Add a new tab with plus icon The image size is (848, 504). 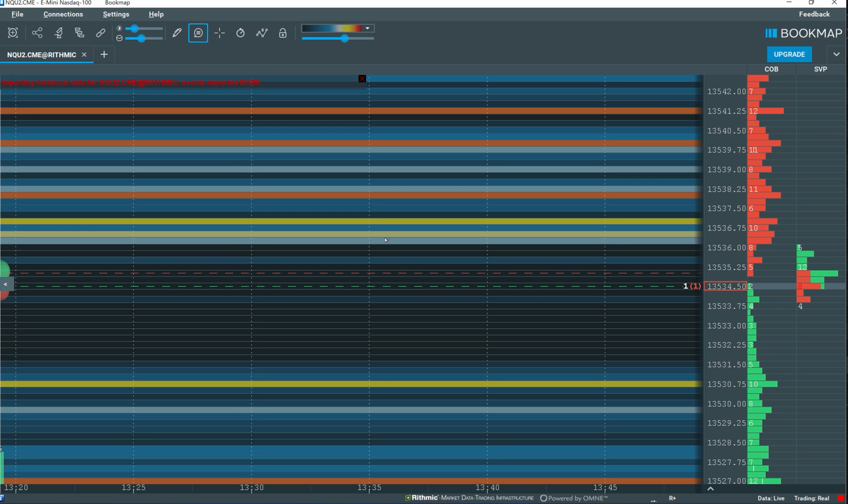click(x=104, y=54)
